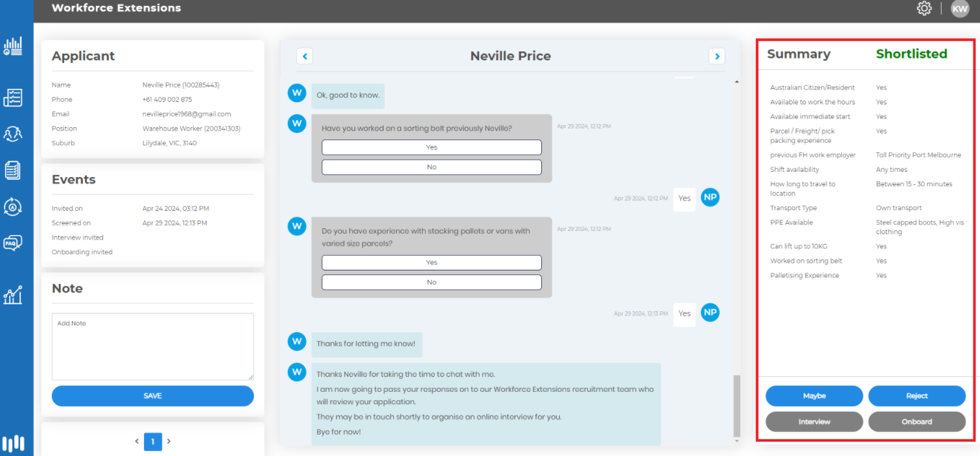Click the chat conversation scrollbar thumb
The height and width of the screenshot is (456, 980).
pyautogui.click(x=736, y=405)
